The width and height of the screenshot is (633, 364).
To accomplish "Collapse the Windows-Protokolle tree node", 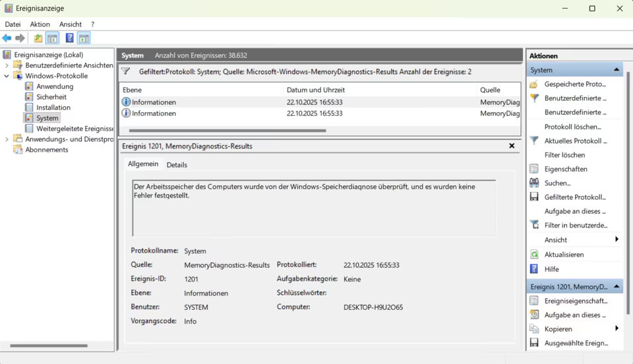I will tap(7, 76).
